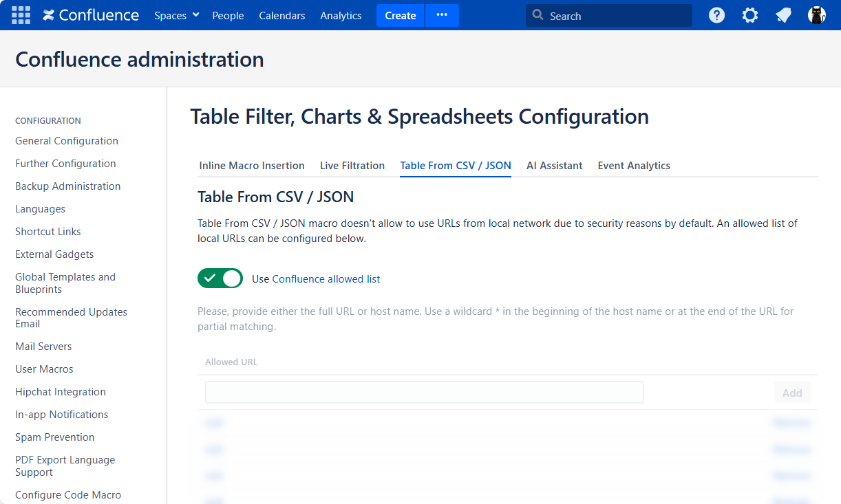The image size is (841, 504).
Task: Open notifications icon in header
Action: coord(783,15)
